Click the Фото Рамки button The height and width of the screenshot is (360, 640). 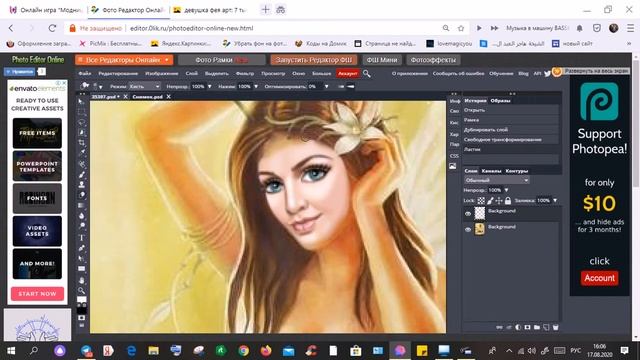point(222,60)
